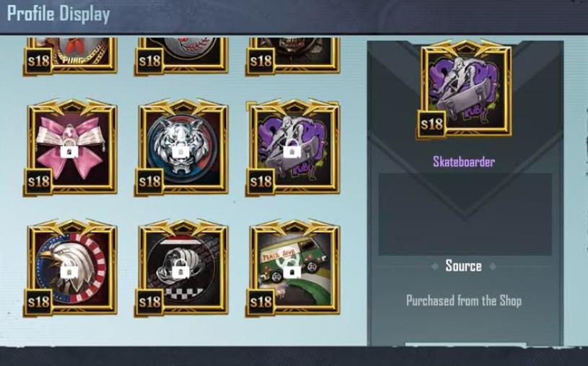Pick the bald eagle avatar icon
This screenshot has width=588, height=366.
(70, 268)
